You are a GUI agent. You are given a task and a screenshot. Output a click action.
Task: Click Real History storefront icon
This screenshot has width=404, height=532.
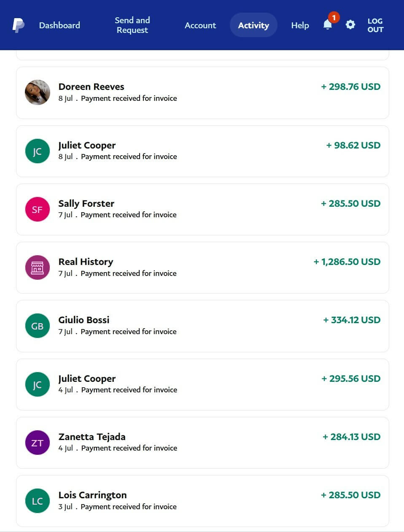38,267
